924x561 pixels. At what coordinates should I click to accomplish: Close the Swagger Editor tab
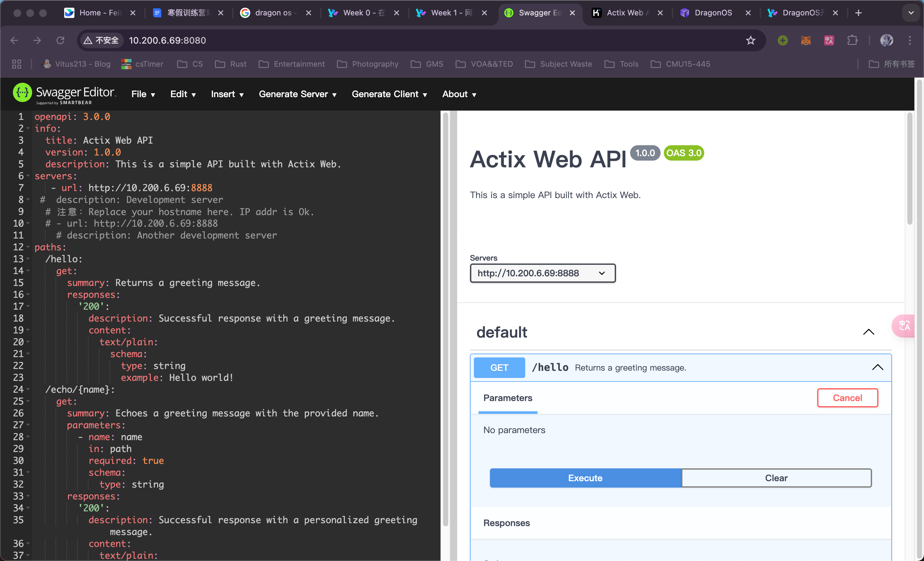pos(572,13)
